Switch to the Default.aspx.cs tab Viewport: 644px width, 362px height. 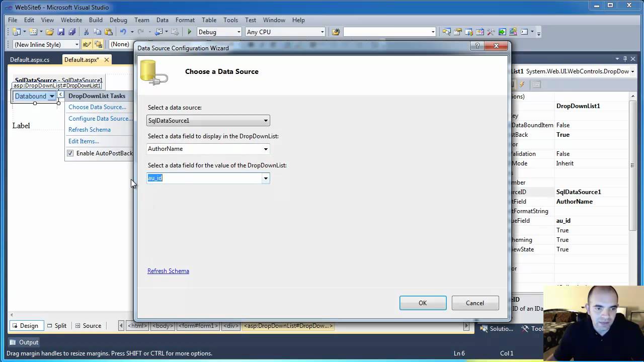(x=30, y=60)
